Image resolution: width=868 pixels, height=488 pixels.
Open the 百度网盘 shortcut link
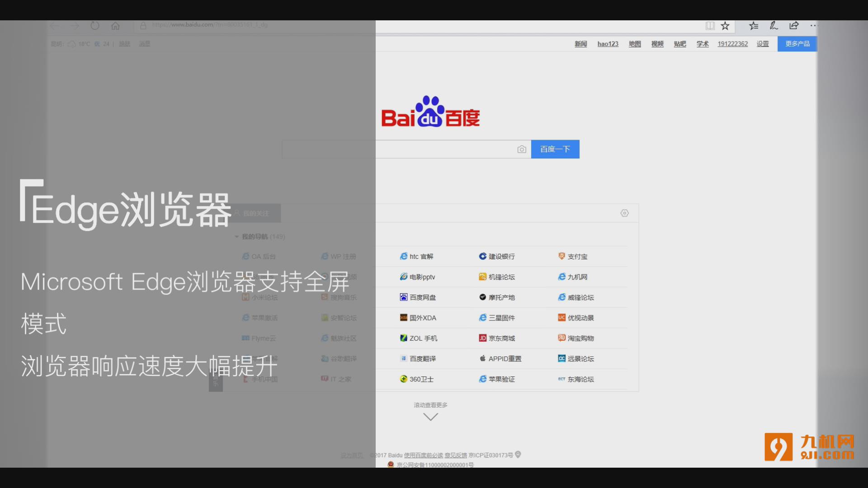coord(422,297)
